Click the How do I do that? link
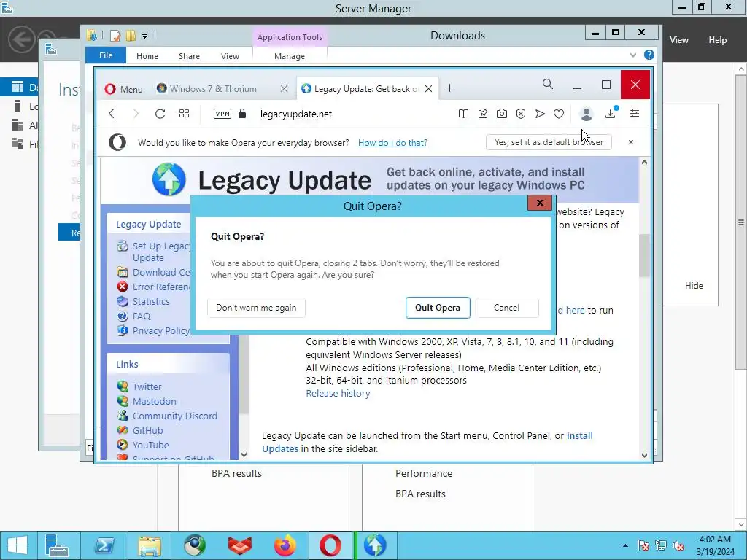747x560 pixels. 392,142
